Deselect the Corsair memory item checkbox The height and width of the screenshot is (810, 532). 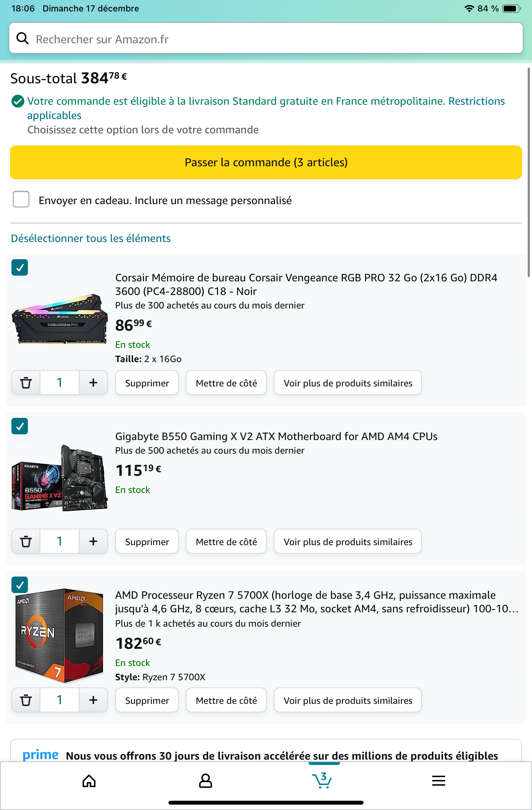coord(20,267)
